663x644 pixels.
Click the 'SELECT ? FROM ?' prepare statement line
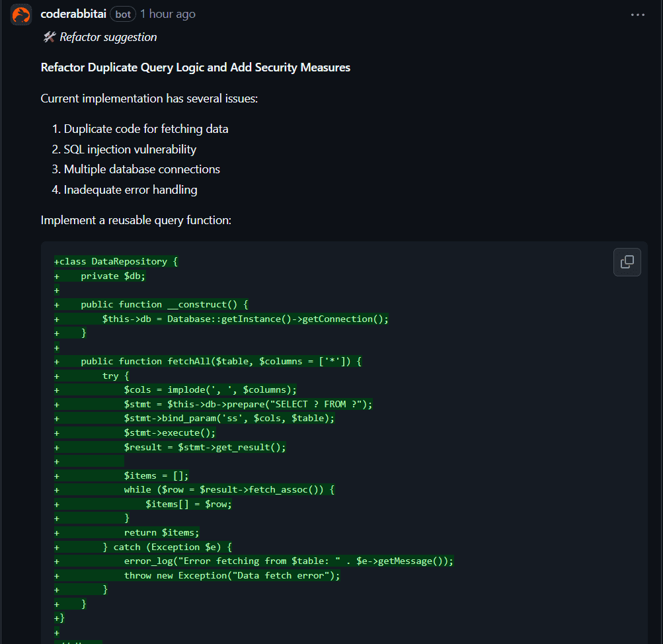click(248, 404)
